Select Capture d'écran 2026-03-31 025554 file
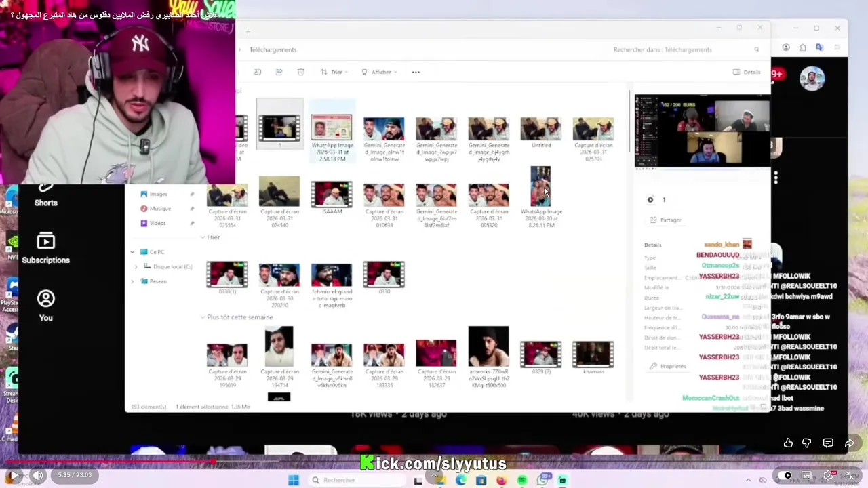 pos(227,205)
